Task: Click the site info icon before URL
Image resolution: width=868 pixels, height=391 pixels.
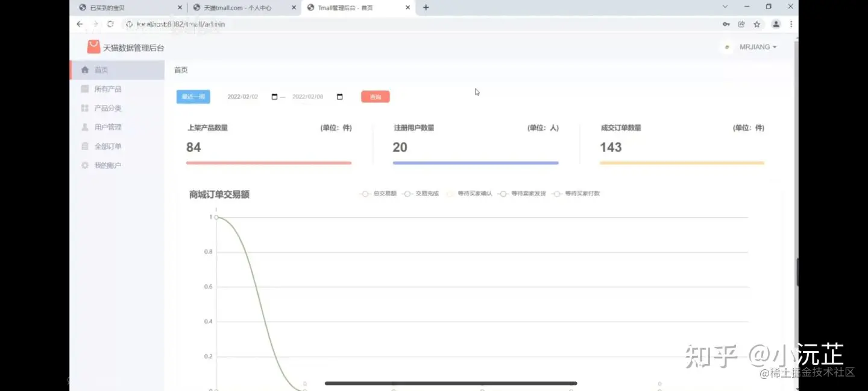Action: click(x=129, y=24)
